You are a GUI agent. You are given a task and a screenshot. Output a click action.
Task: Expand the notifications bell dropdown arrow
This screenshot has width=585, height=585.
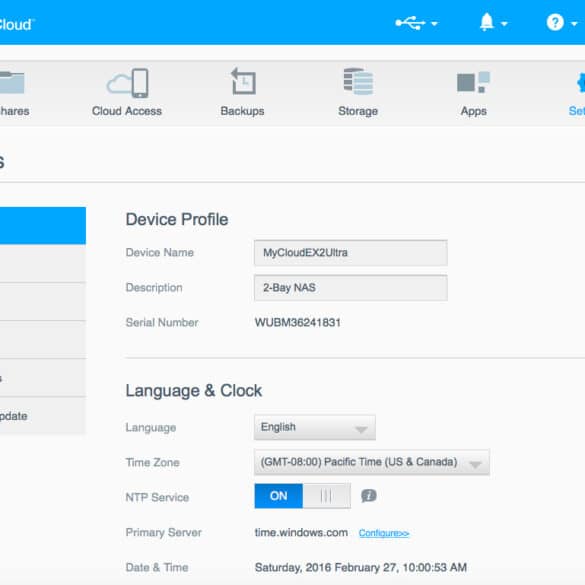(504, 24)
